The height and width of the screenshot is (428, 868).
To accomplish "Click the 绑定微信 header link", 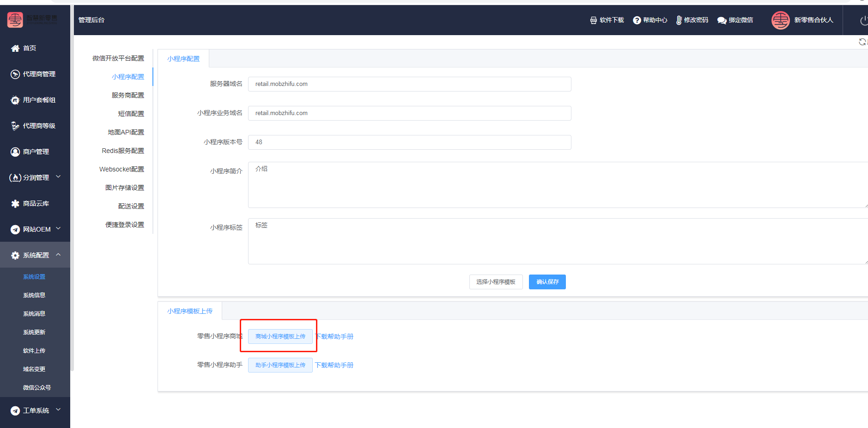I will click(x=741, y=20).
